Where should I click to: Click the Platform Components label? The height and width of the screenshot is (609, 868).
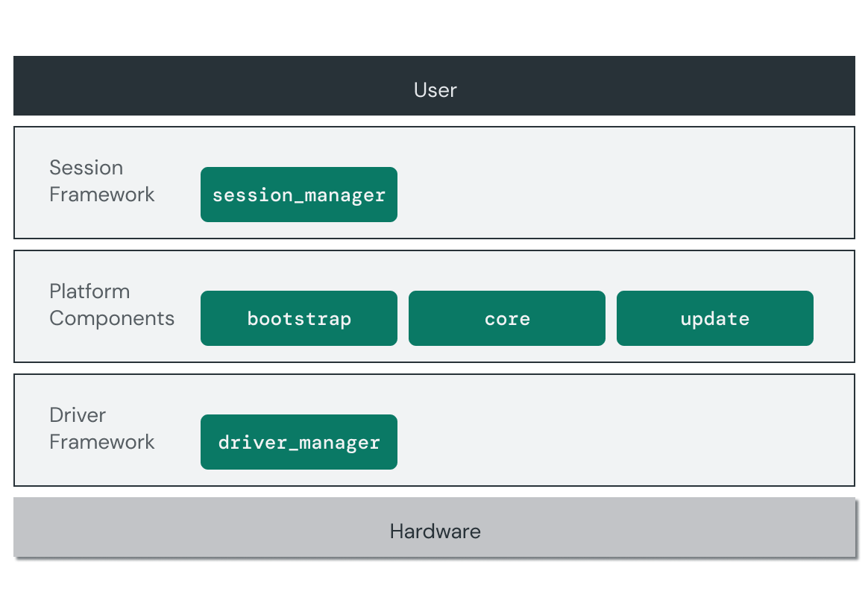click(112, 305)
